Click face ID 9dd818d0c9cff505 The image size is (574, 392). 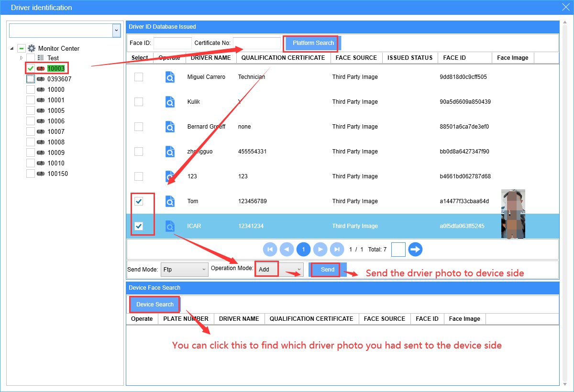tap(463, 77)
